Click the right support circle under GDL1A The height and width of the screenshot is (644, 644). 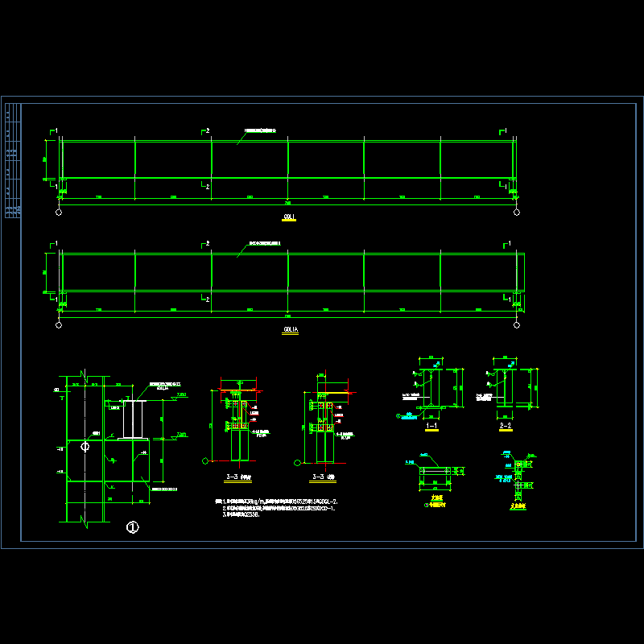point(517,325)
